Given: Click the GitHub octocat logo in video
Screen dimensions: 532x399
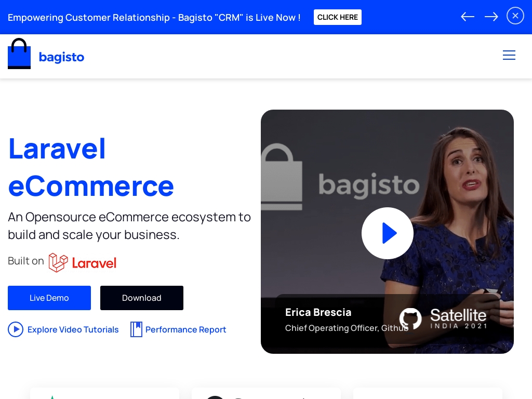Looking at the screenshot, I should tap(410, 318).
